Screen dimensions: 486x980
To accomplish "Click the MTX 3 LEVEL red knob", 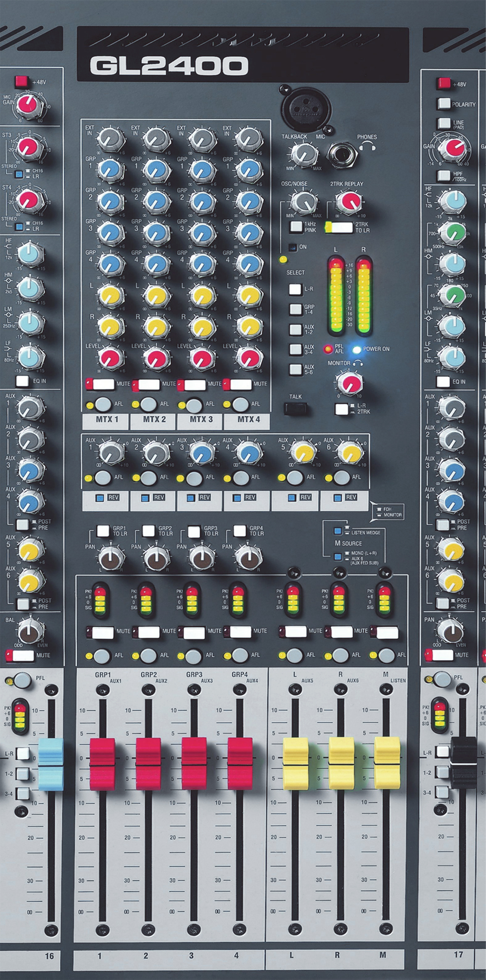I will click(202, 358).
